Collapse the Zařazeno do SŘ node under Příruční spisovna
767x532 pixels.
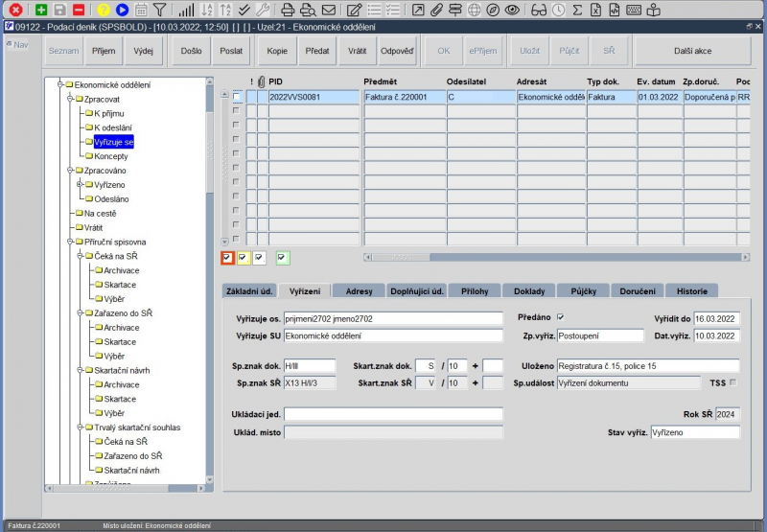[80, 312]
